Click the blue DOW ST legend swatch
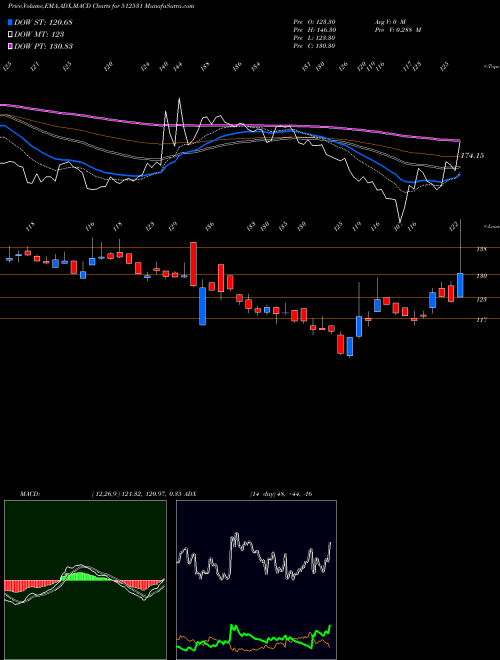Image resolution: width=500 pixels, height=660 pixels. tap(10, 22)
